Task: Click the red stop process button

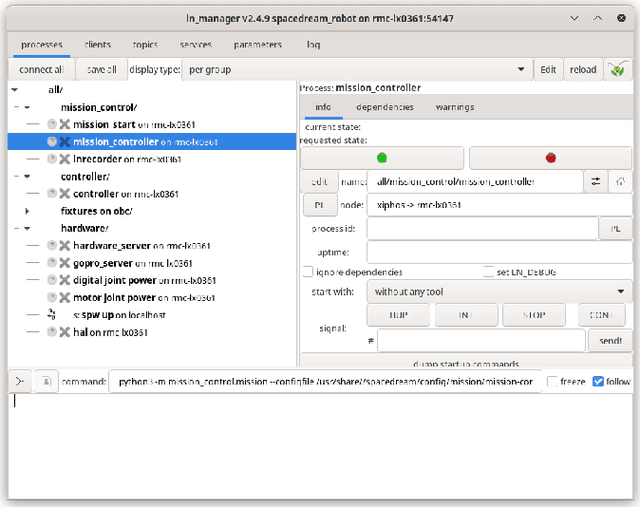Action: pyautogui.click(x=550, y=157)
